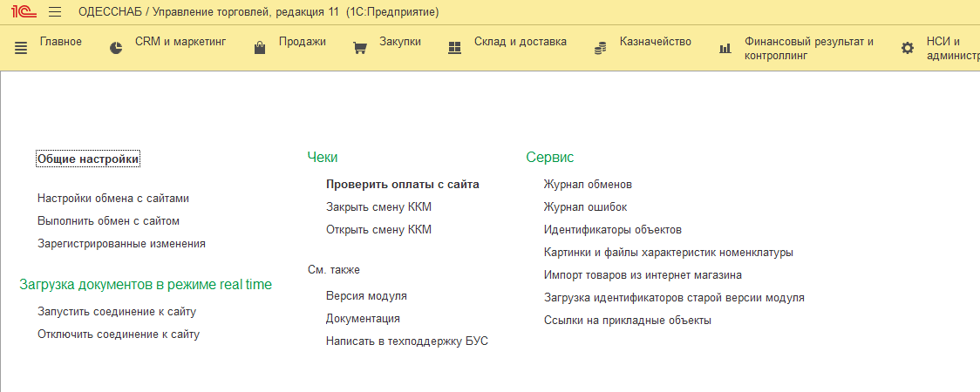This screenshot has height=392, width=980.
Task: Click the Казначейство coins icon
Action: tap(600, 48)
